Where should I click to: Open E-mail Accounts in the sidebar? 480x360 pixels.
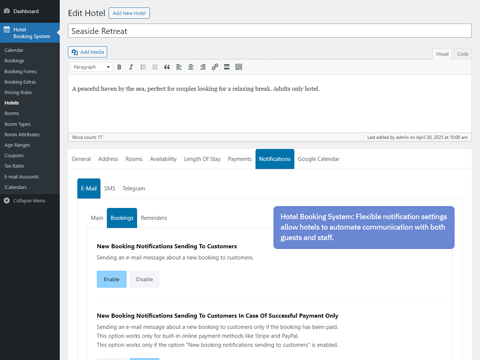tap(22, 177)
